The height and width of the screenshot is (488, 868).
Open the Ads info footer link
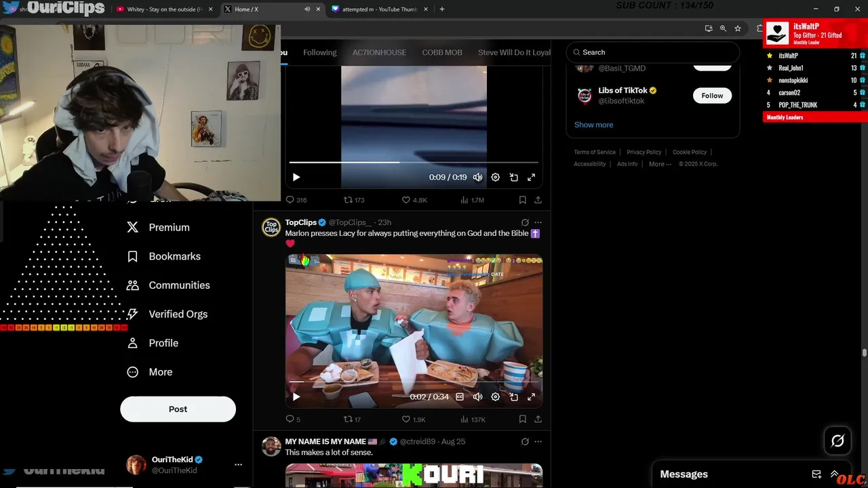(x=627, y=164)
